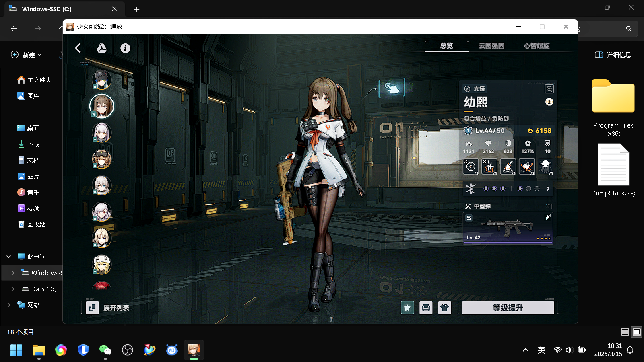Select the Program Files (x86) folder
The width and height of the screenshot is (644, 362).
click(x=613, y=108)
